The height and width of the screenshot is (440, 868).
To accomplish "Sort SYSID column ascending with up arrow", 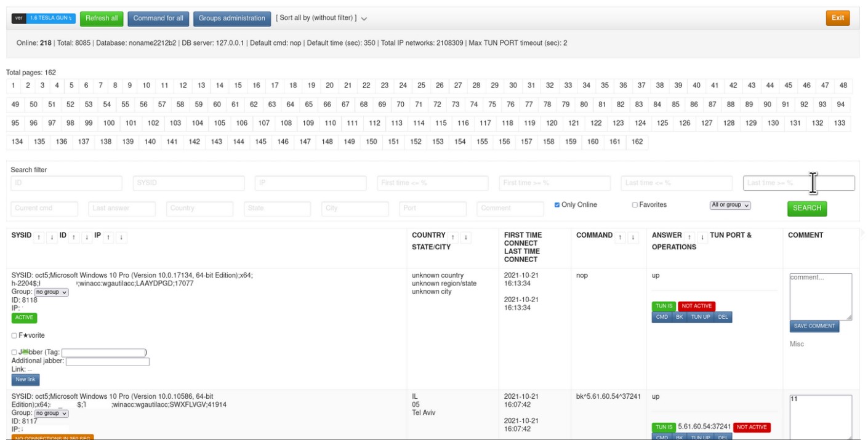I will 39,238.
